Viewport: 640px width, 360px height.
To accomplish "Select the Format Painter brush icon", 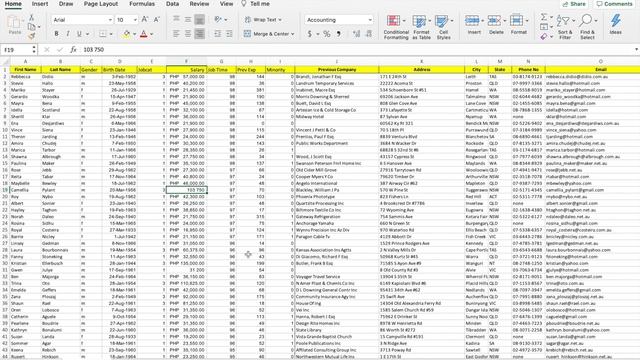I will [x=31, y=36].
